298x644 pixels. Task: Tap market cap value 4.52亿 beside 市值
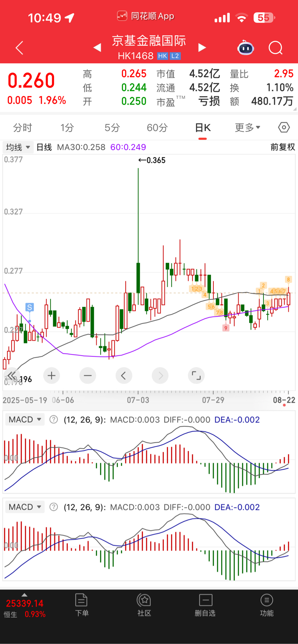click(204, 74)
